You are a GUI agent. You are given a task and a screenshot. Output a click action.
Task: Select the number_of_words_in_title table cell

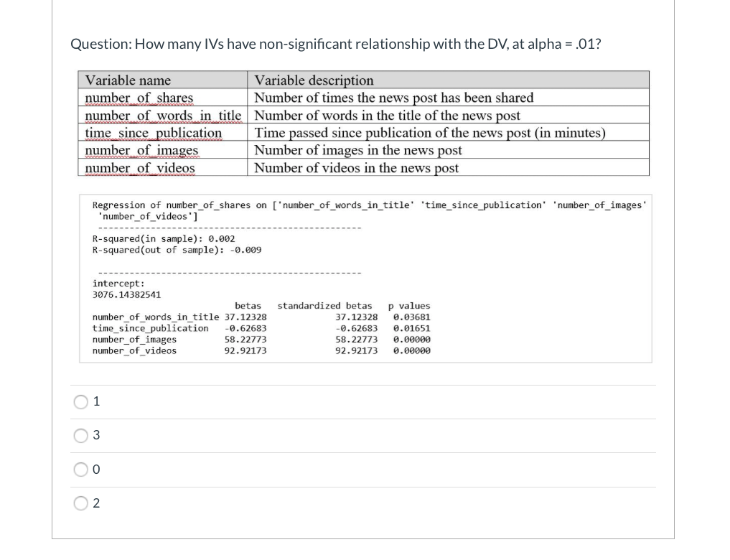tap(161, 115)
